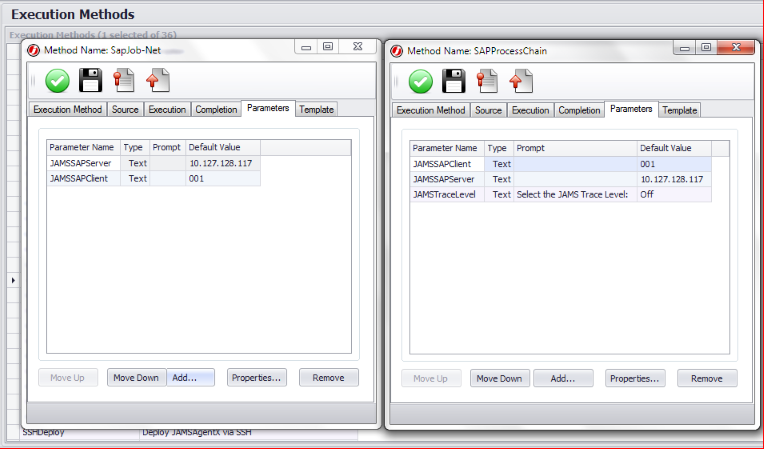Minimize the SAPProcessChain window
764x449 pixels.
685,47
